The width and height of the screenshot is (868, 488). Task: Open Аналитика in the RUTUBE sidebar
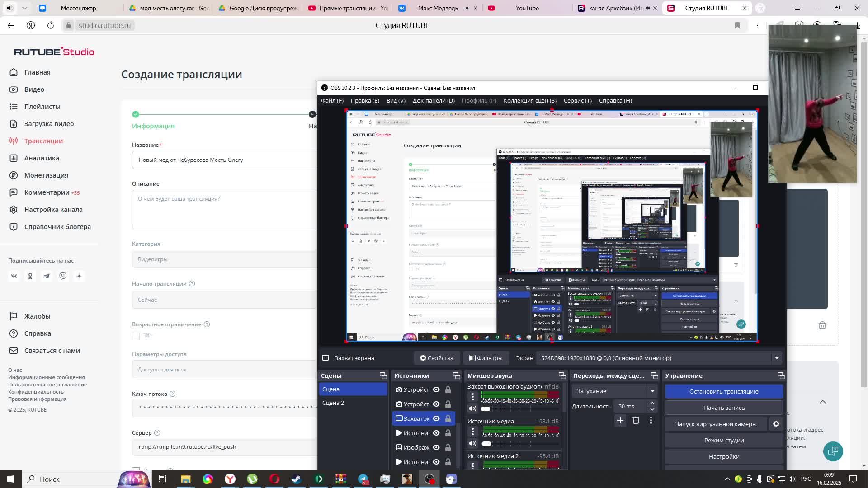click(42, 158)
